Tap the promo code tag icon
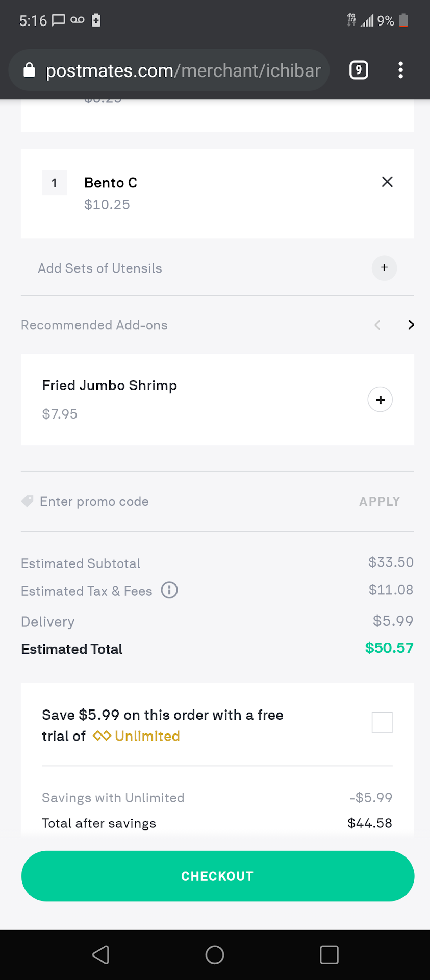Viewport: 430px width, 980px height. click(28, 501)
